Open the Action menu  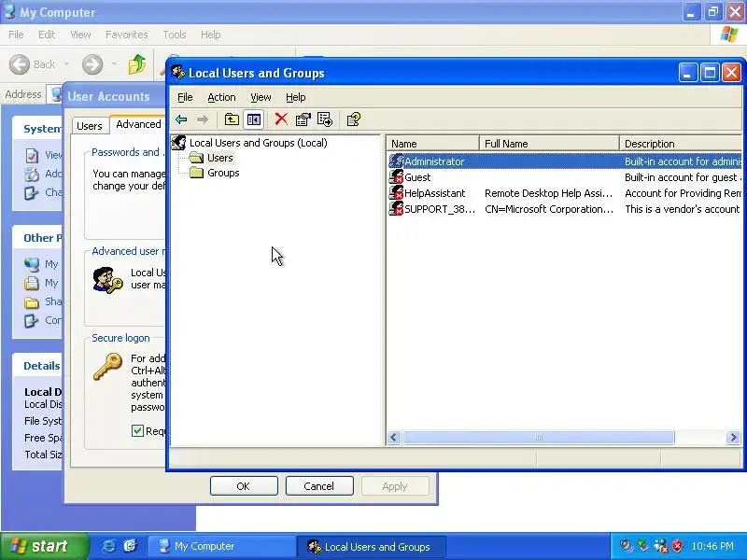(221, 97)
